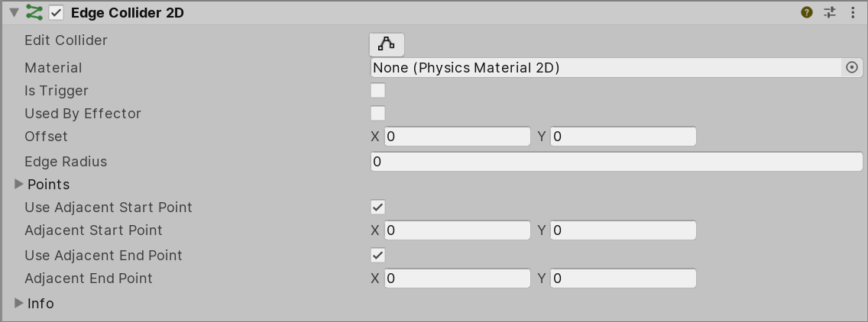This screenshot has width=868, height=322.
Task: Open the component presets icon
Action: [830, 13]
